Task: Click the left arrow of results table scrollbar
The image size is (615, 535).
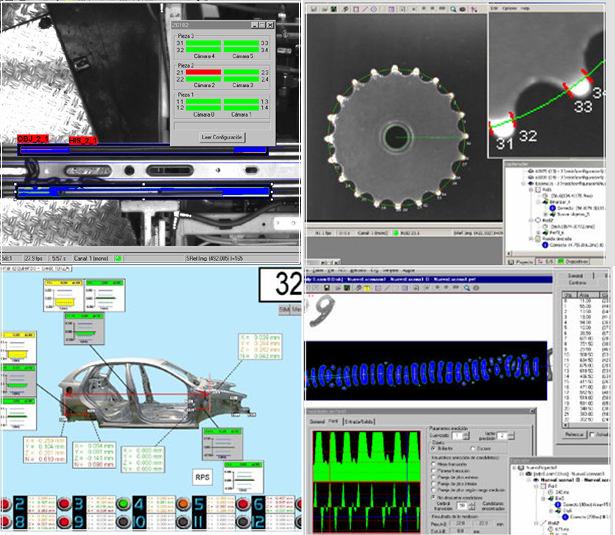Action: (x=565, y=425)
